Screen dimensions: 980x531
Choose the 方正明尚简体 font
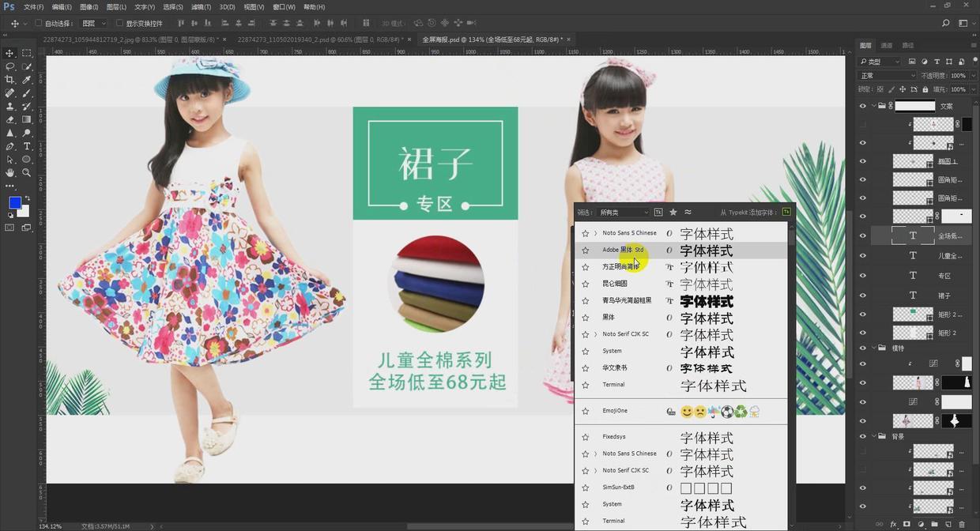(620, 267)
